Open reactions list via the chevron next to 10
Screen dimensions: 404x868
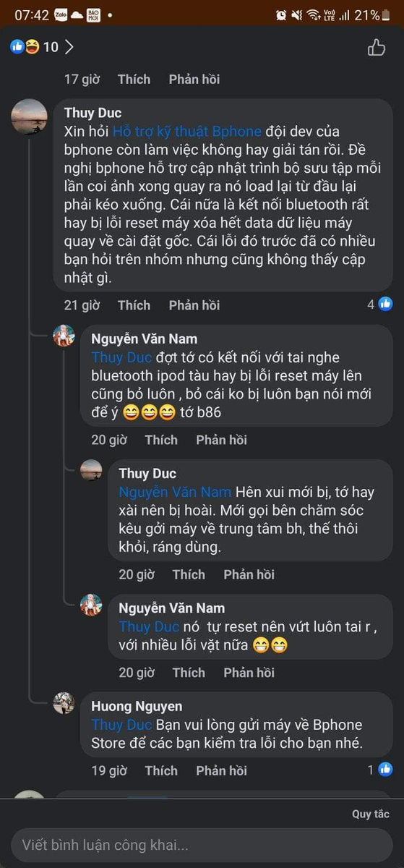69,47
